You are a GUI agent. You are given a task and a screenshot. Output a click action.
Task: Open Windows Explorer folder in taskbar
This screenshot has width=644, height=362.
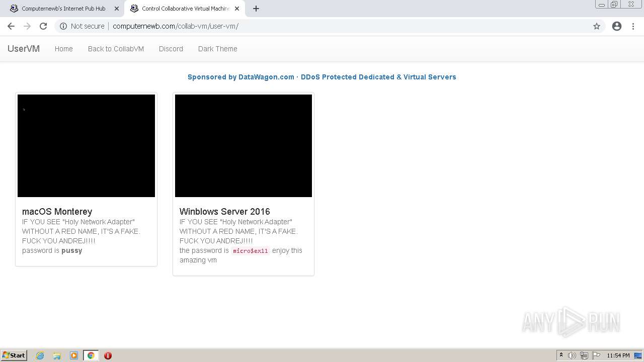point(57,355)
